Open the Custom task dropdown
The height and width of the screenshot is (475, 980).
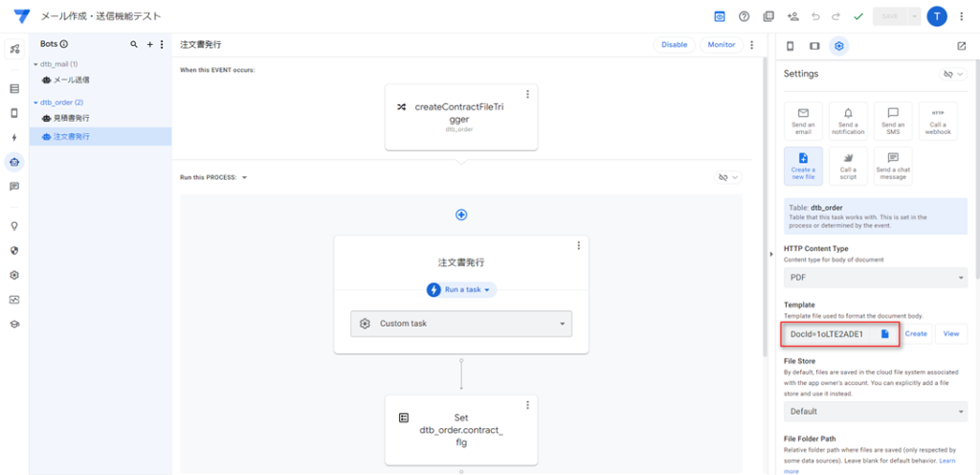click(x=461, y=324)
